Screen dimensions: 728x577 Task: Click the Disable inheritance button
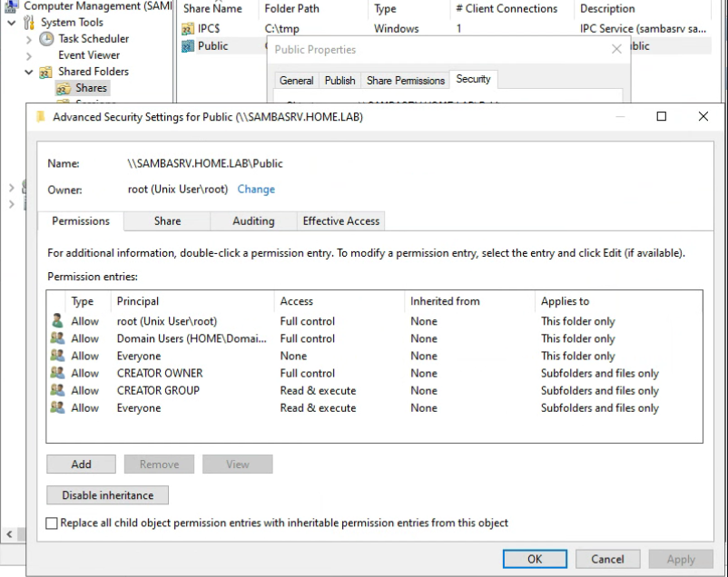tap(107, 495)
